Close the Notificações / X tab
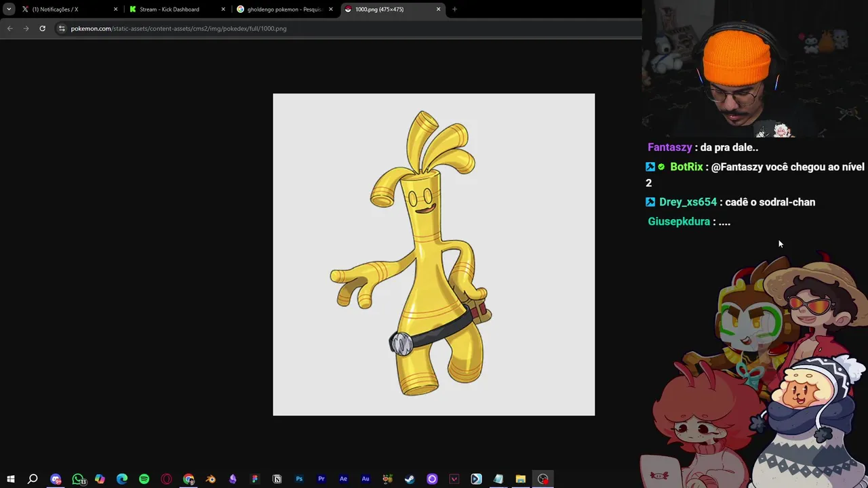 [x=115, y=9]
